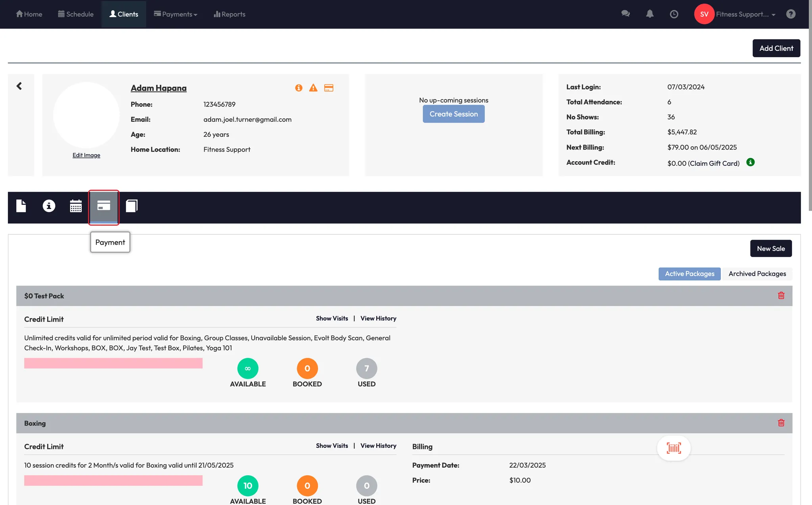Open the Reports menu item
Viewport: 812px width, 505px height.
click(230, 14)
